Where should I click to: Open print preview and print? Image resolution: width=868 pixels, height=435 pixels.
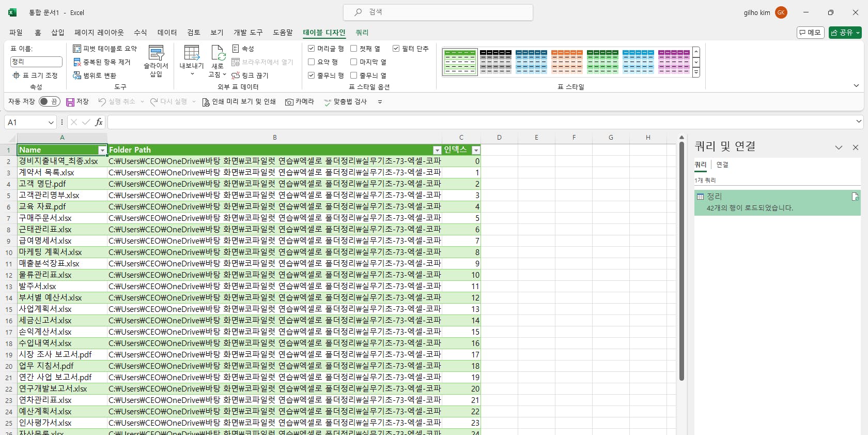click(x=239, y=102)
